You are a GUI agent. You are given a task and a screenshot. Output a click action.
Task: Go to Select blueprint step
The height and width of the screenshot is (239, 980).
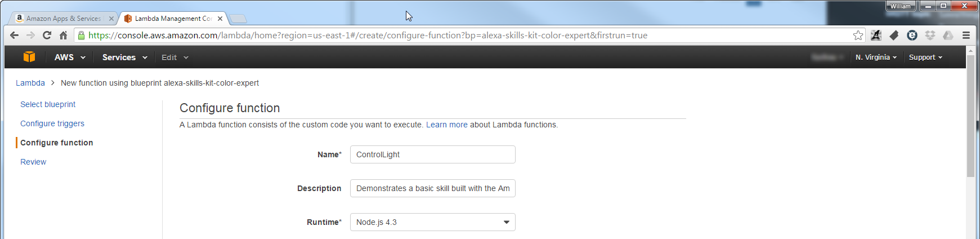(x=48, y=104)
